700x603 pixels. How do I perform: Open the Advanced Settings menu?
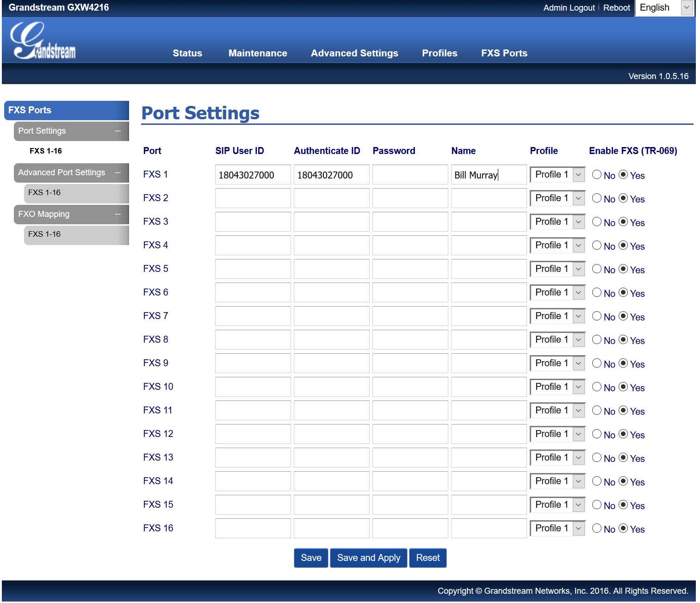coord(354,53)
